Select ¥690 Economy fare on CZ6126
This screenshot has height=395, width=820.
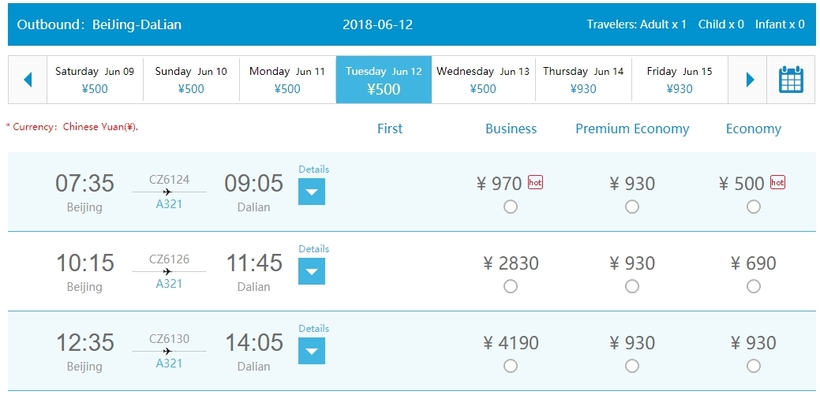pyautogui.click(x=753, y=286)
